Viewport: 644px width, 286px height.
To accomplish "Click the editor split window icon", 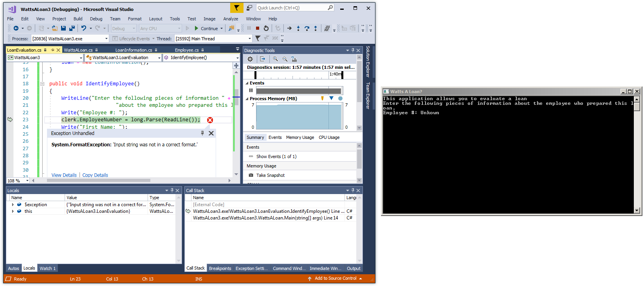I will (236, 66).
